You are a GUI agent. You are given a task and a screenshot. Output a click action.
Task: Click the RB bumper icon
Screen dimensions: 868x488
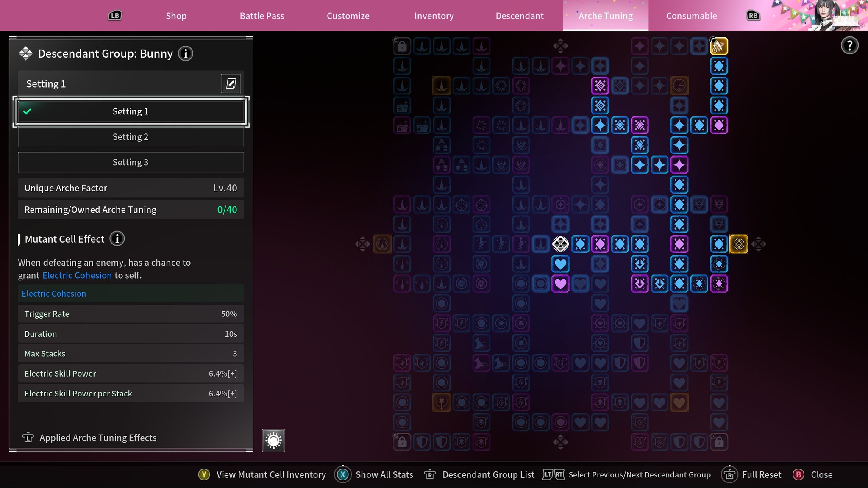tap(753, 16)
